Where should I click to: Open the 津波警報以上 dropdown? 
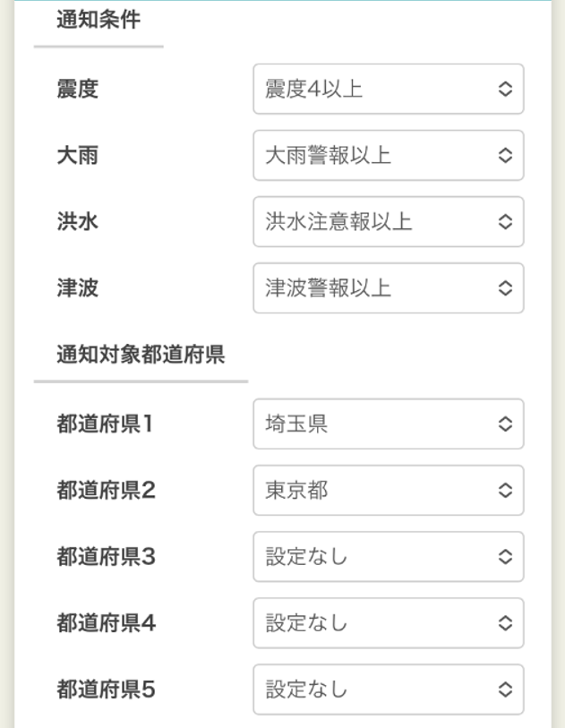388,287
